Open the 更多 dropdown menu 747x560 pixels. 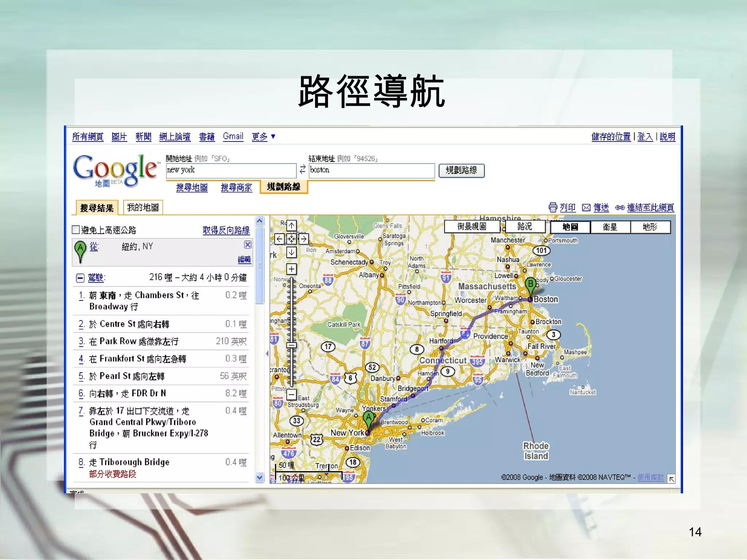263,137
